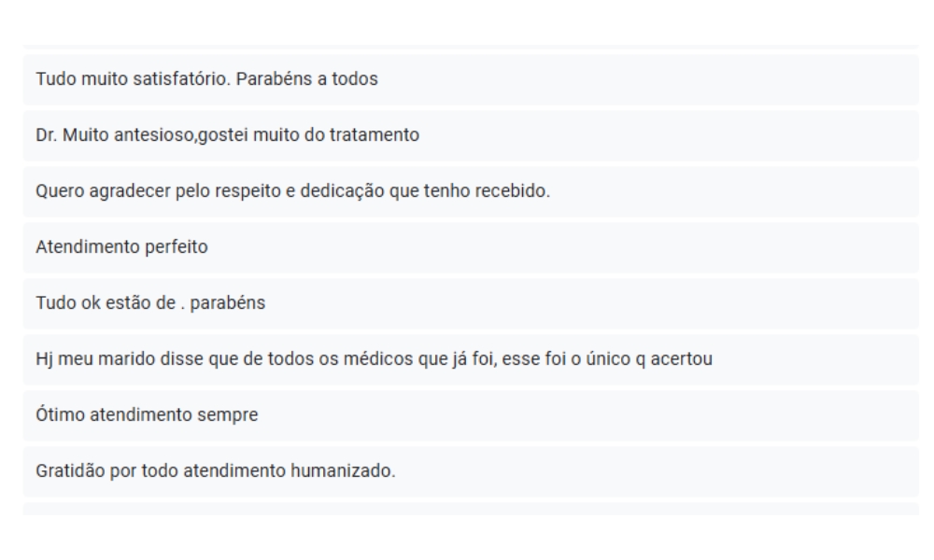Click the partially visible row at the top
The width and height of the screenshot is (934, 560).
[471, 46]
